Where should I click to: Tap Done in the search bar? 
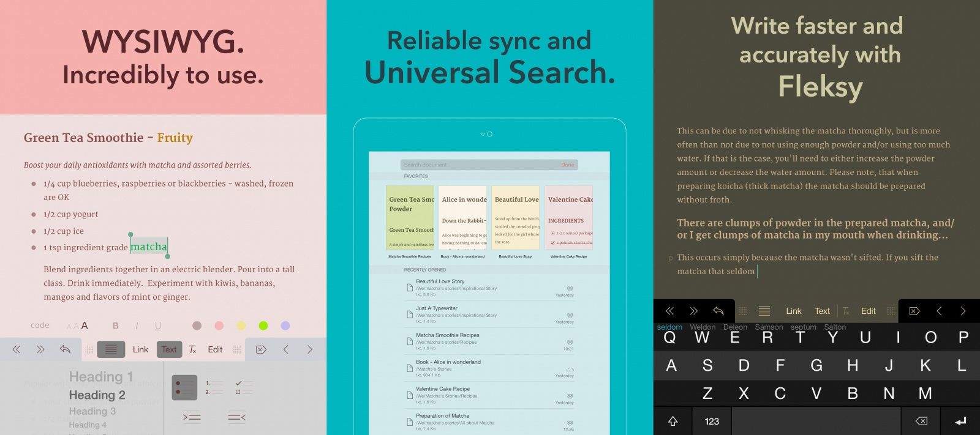tap(567, 165)
